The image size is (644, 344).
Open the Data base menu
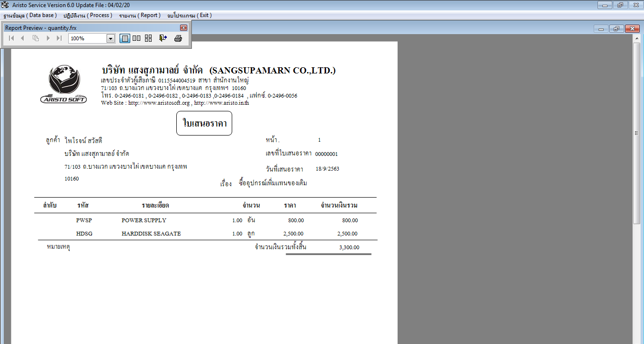pos(30,15)
